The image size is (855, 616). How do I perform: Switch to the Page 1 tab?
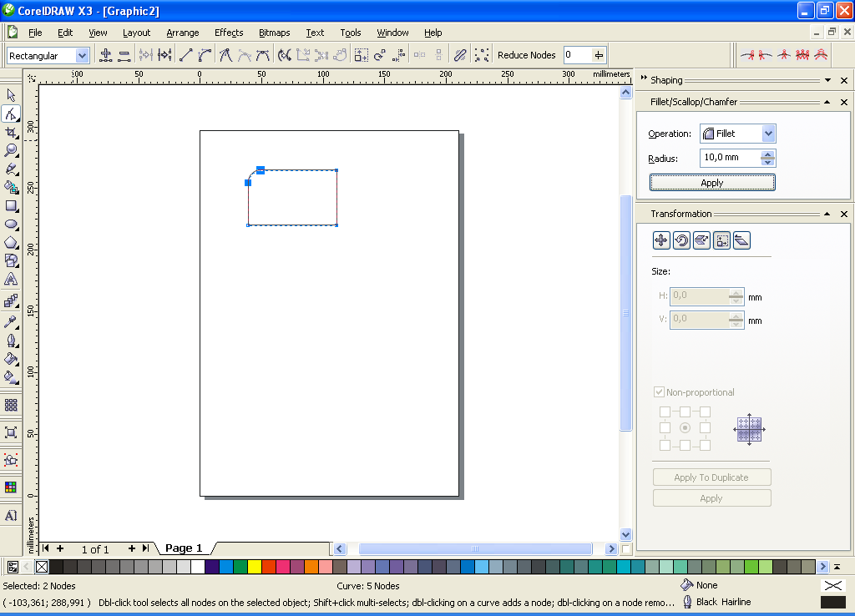pyautogui.click(x=184, y=548)
